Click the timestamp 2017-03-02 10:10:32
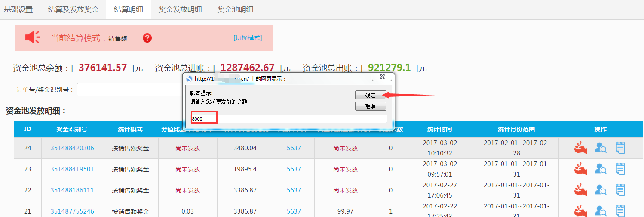The image size is (644, 217). (439, 148)
